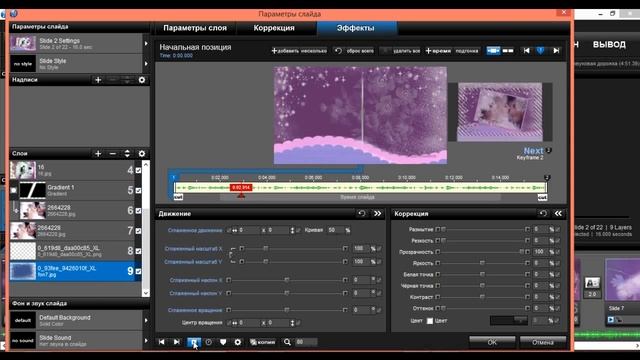This screenshot has width=640, height=360.
Task: Open the settings gear in the bottom bar
Action: pyautogui.click(x=238, y=342)
